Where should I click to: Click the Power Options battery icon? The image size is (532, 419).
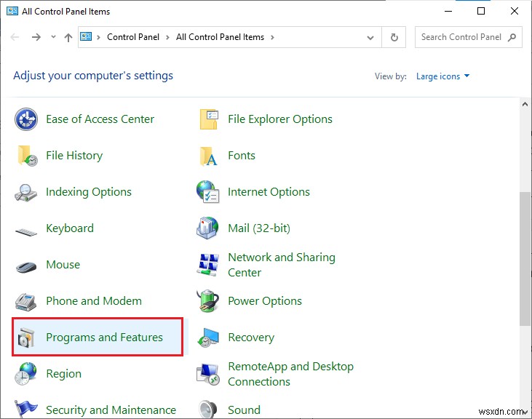[209, 301]
